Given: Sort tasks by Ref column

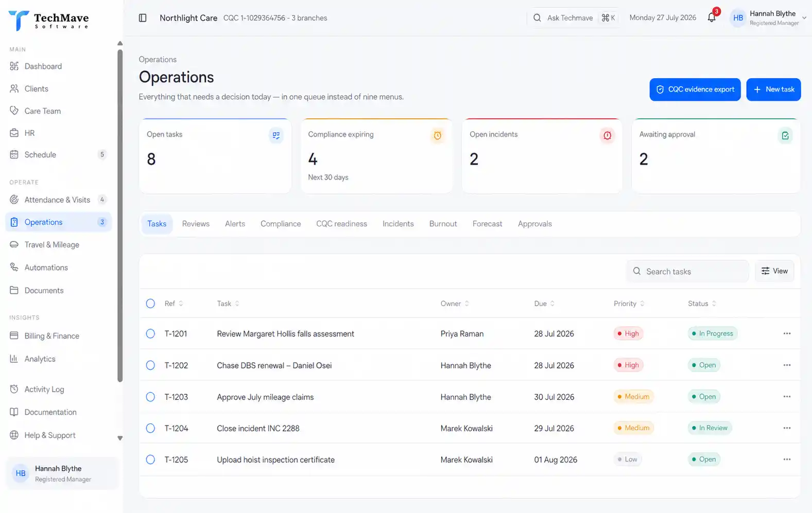Looking at the screenshot, I should pyautogui.click(x=174, y=304).
